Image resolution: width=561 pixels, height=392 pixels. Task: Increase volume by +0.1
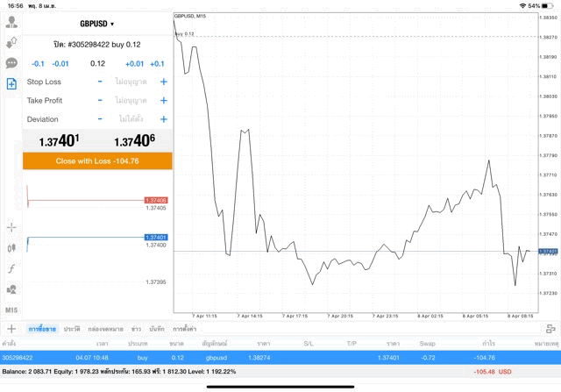tap(157, 64)
